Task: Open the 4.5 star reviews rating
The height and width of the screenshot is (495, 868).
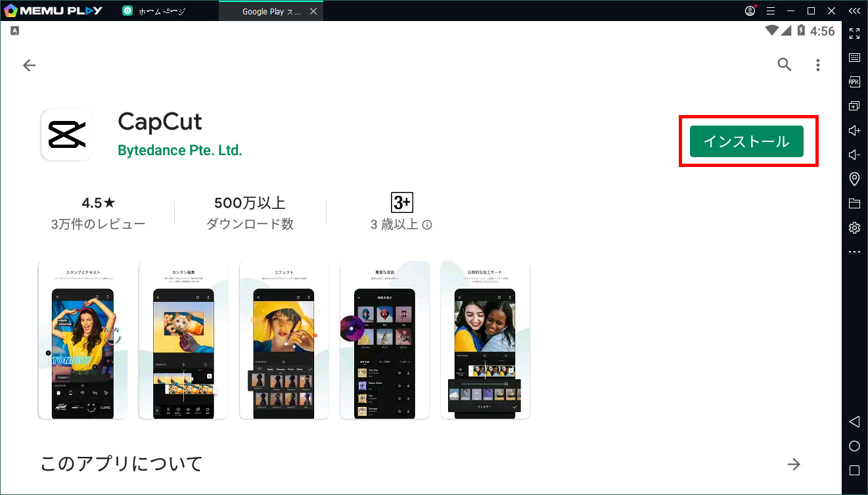Action: click(x=98, y=202)
